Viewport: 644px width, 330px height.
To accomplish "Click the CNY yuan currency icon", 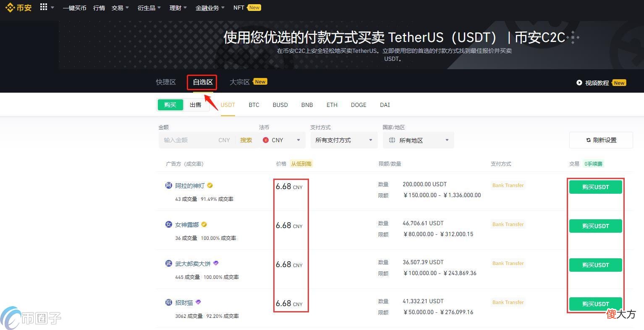I will pyautogui.click(x=266, y=140).
